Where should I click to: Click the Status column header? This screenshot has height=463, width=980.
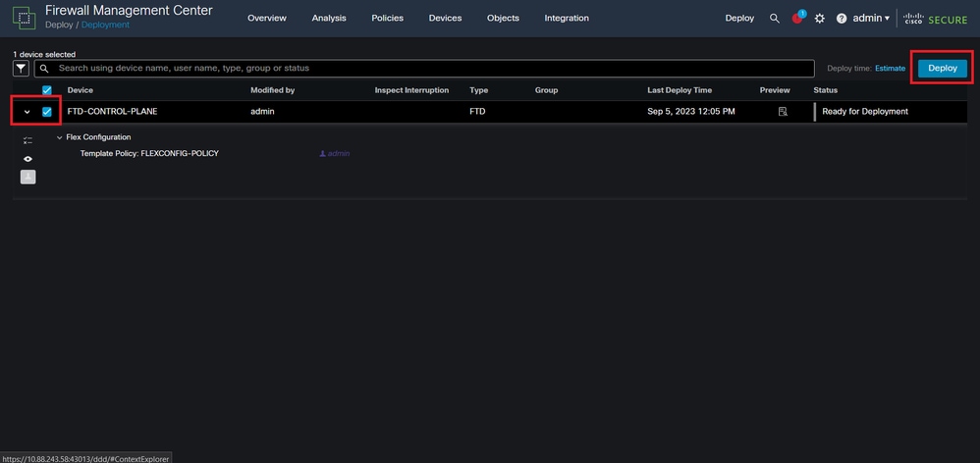tap(825, 90)
